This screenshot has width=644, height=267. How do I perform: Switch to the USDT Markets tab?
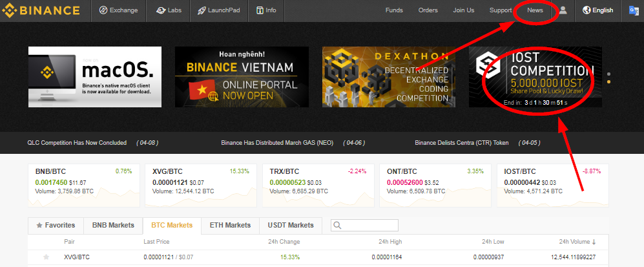[x=291, y=226]
